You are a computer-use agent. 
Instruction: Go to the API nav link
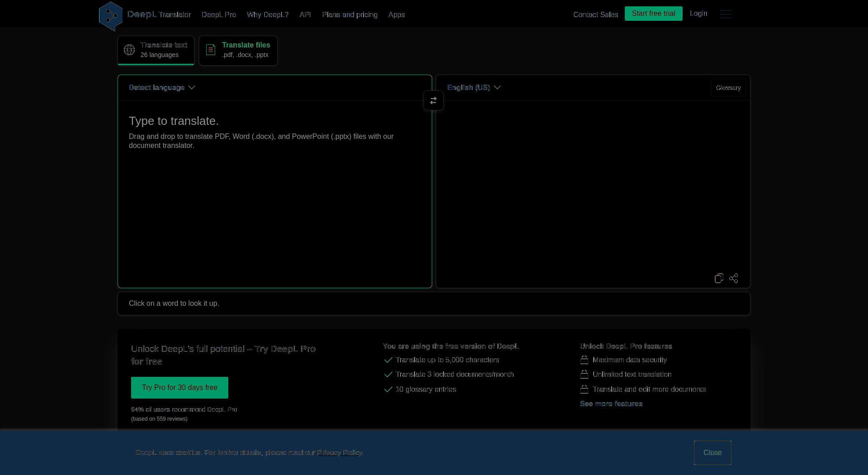(305, 15)
